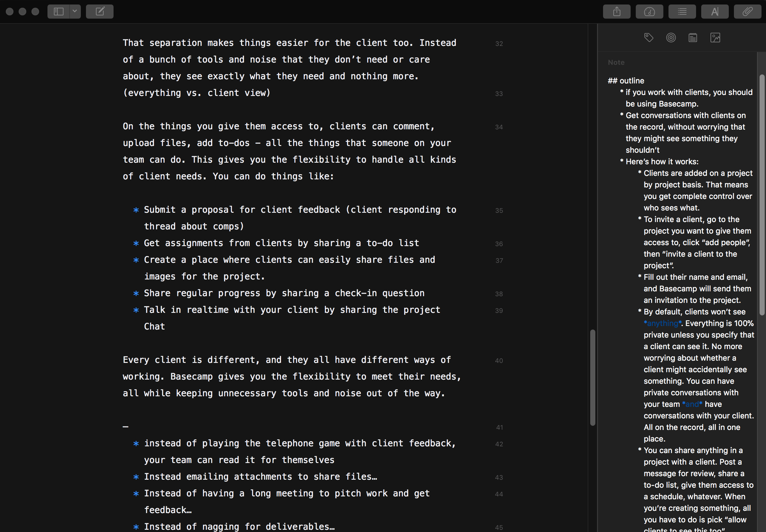The height and width of the screenshot is (532, 766).
Task: Click the attachments panel scrollbar thumb
Action: [762, 195]
